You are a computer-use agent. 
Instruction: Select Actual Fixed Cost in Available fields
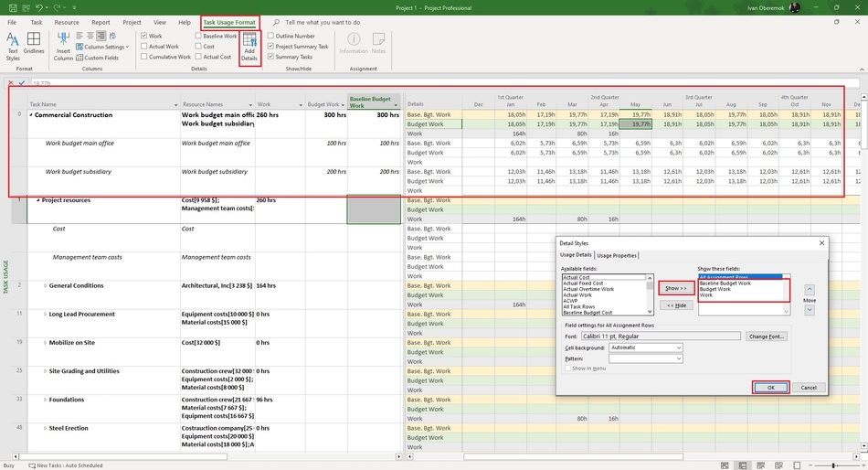point(583,283)
